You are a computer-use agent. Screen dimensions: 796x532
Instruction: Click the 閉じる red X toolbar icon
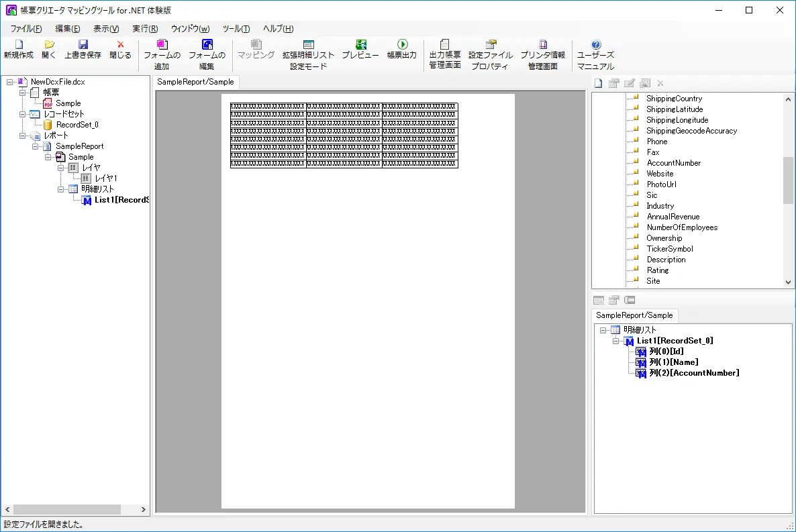point(121,44)
